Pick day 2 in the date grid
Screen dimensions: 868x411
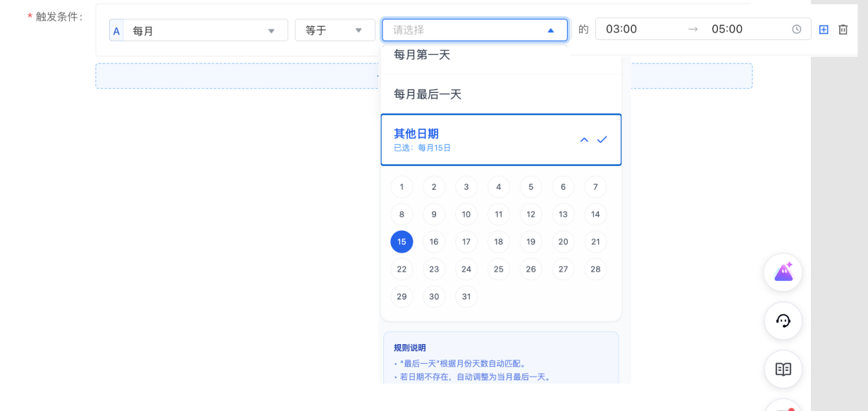click(434, 187)
